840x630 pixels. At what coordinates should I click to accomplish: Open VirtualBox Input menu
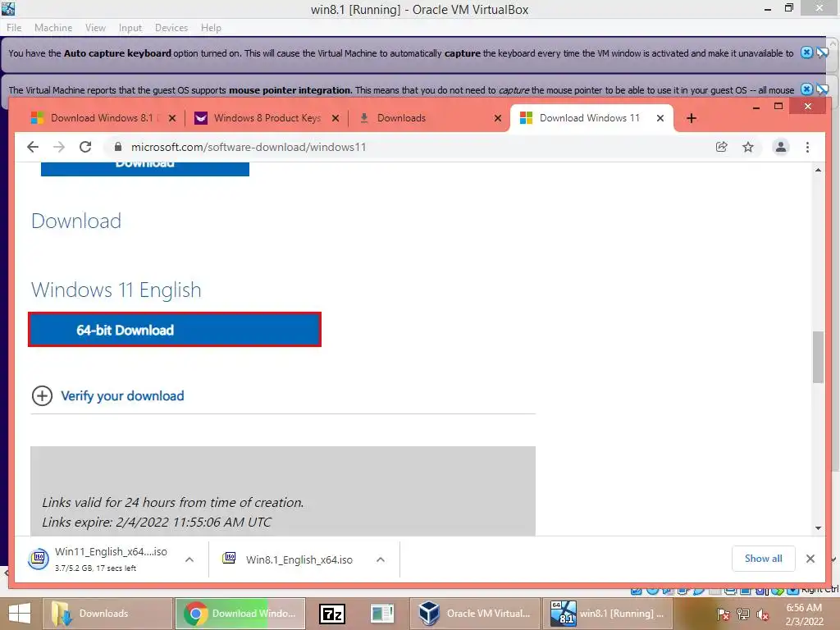tap(130, 27)
